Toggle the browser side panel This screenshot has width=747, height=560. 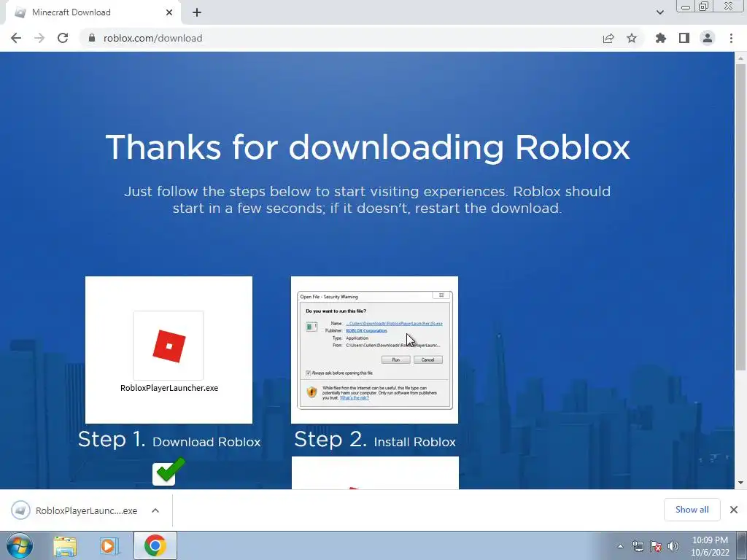point(684,38)
